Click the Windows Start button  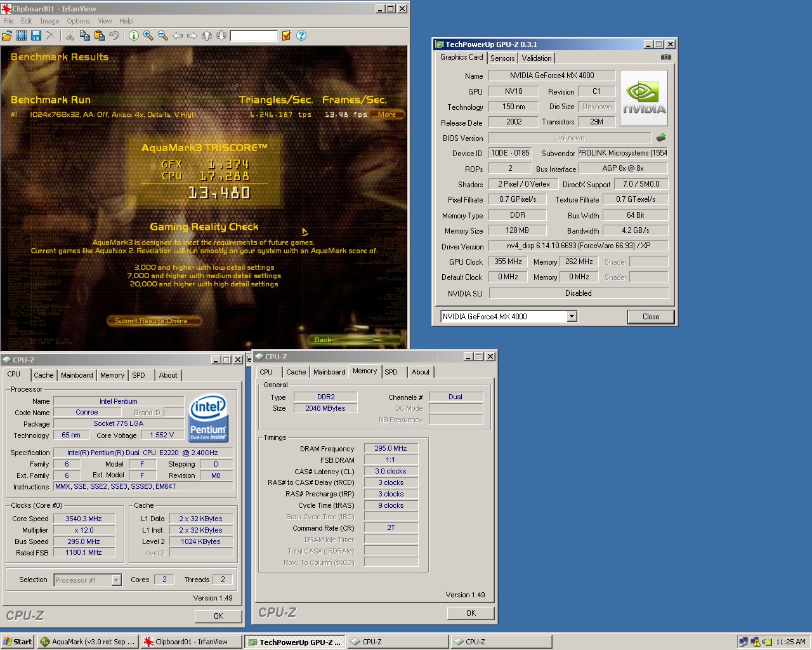pos(17,642)
